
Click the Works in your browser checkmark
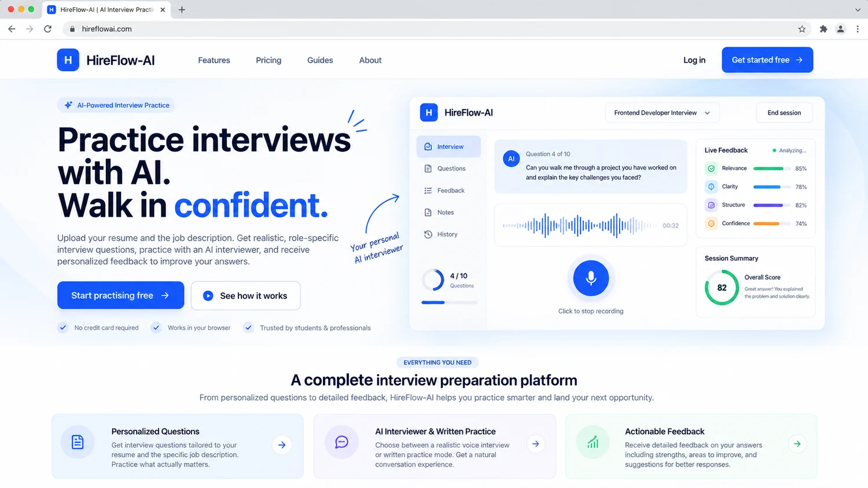[156, 328]
